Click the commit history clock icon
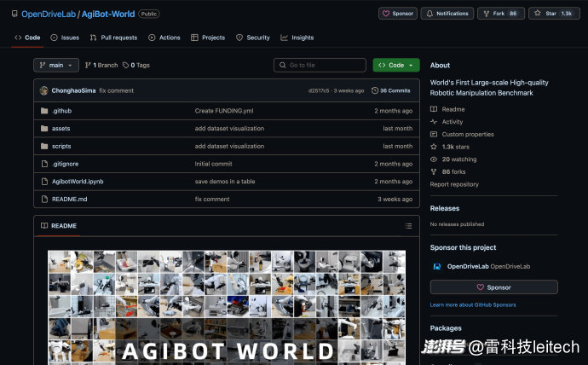Viewport: 588px width, 365px height. 374,90
